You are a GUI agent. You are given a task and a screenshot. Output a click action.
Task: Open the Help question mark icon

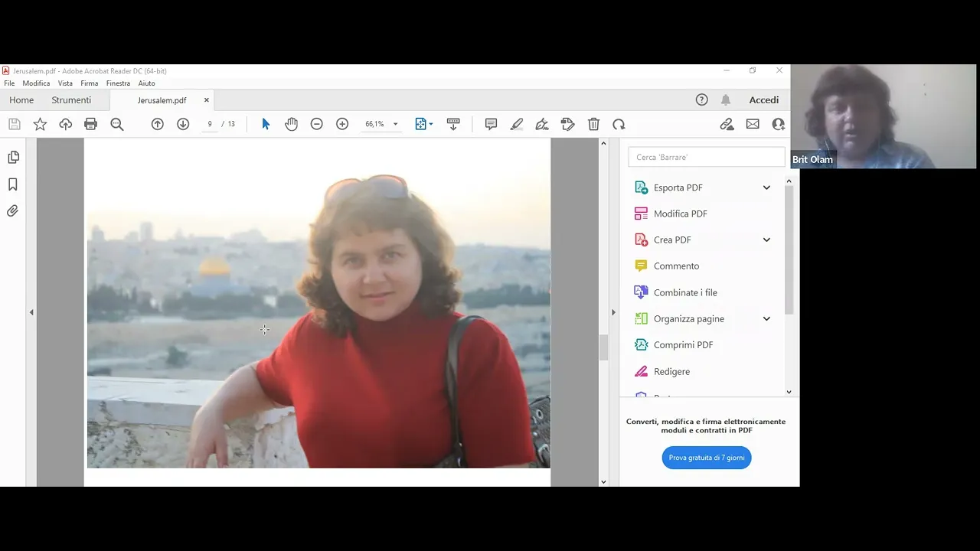click(701, 100)
